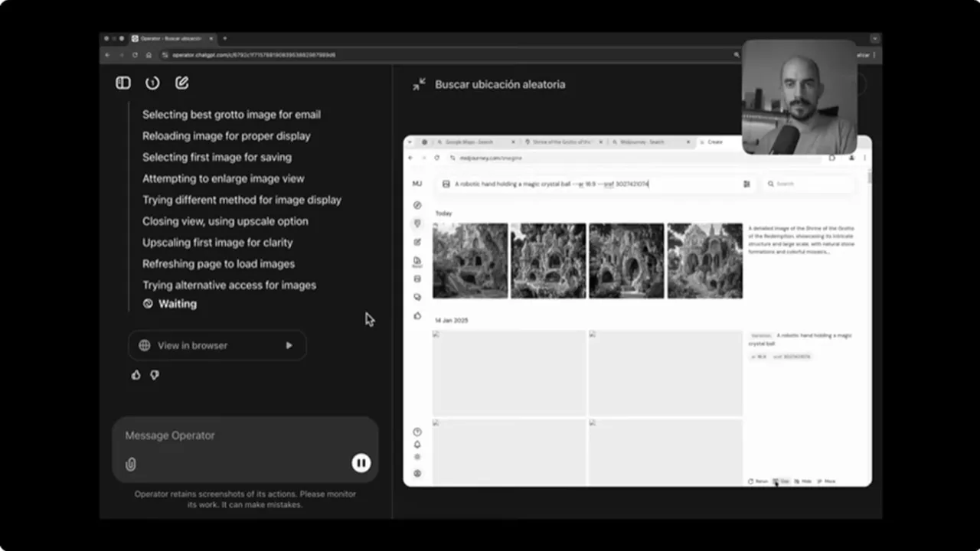This screenshot has width=980, height=551.
Task: Open View in browser
Action: click(217, 345)
